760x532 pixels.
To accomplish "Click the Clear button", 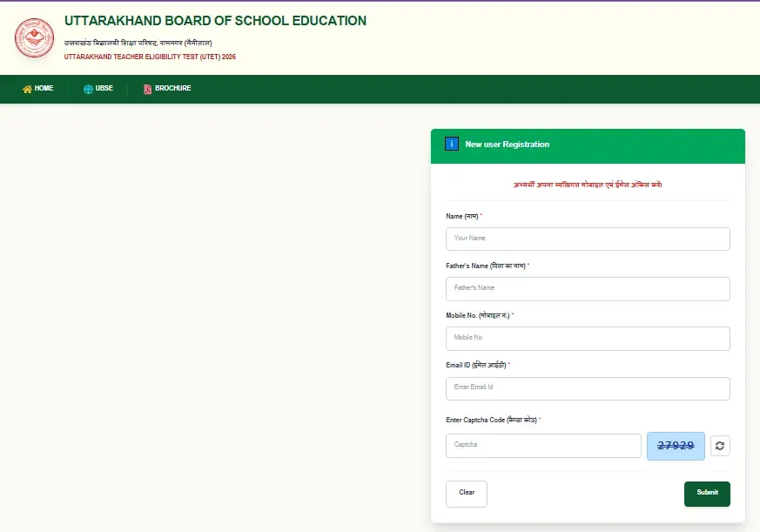I will pos(467,494).
